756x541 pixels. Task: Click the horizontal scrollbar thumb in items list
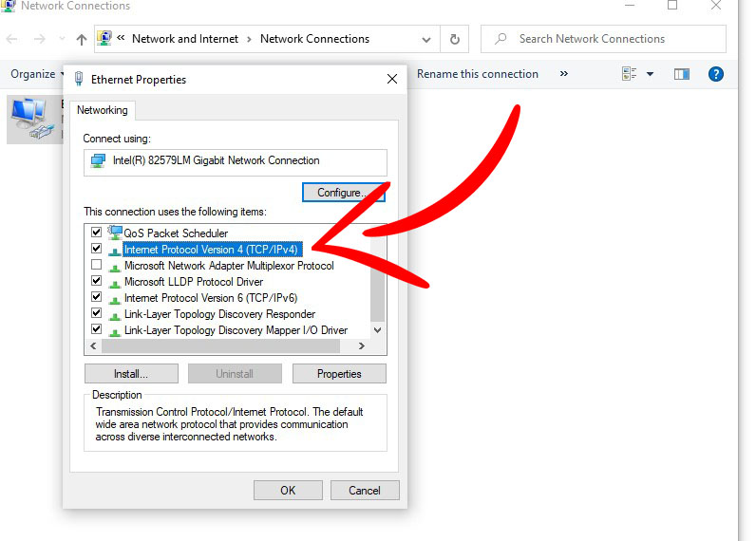click(x=221, y=345)
